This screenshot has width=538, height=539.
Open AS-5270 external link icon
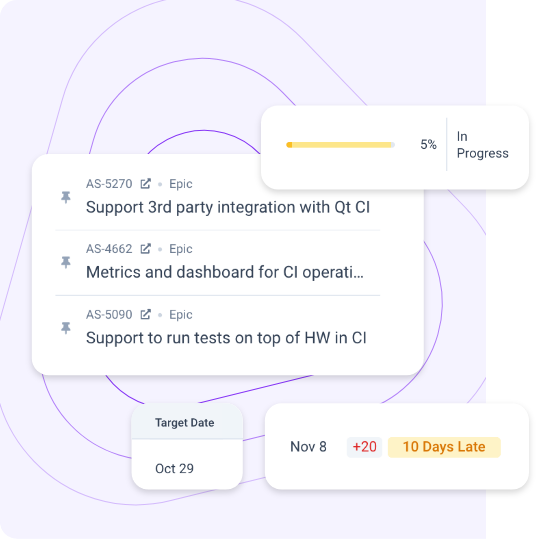pyautogui.click(x=145, y=184)
